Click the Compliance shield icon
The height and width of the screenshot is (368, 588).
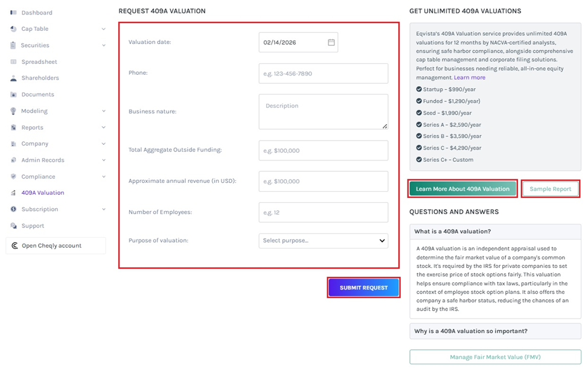tap(13, 177)
